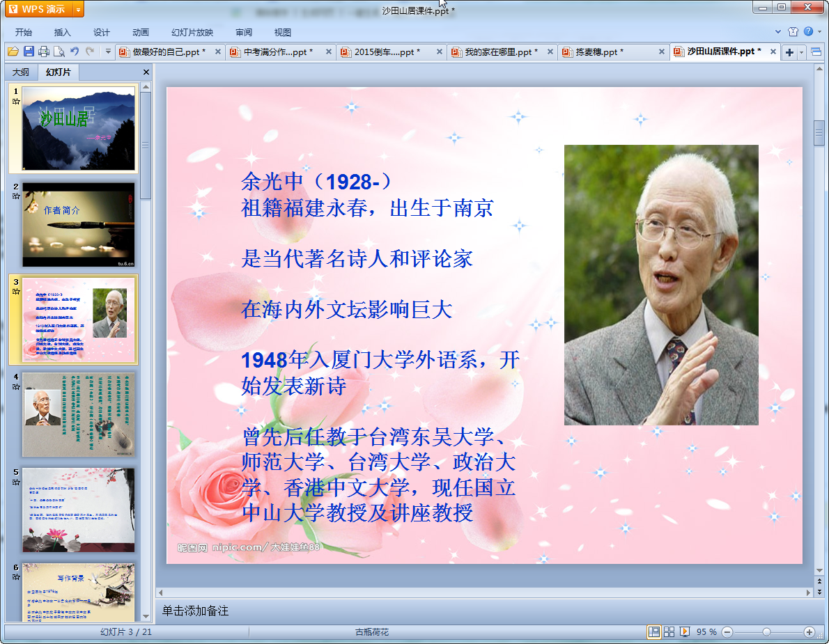Click the portrait photo on slide

coord(661,285)
